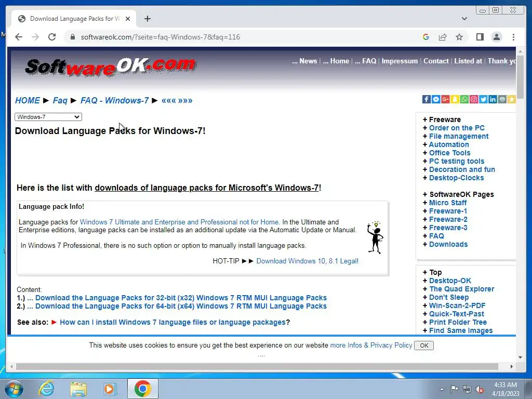Share via Facebook Messenger icon
This screenshot has width=532, height=399.
click(436, 99)
